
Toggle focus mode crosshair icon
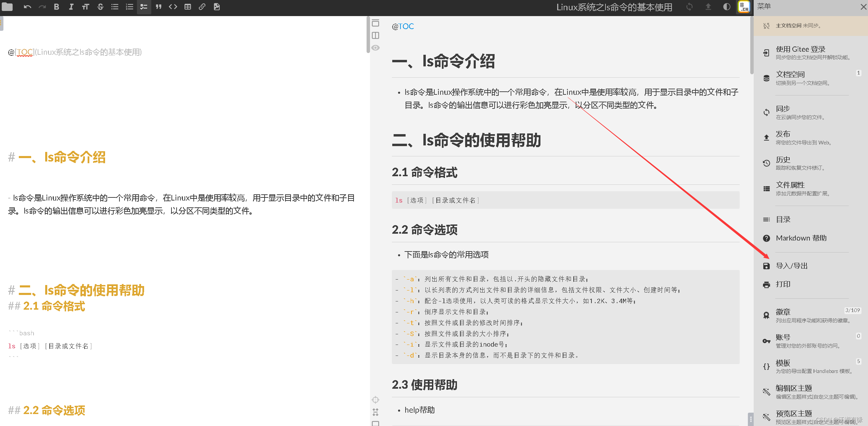375,400
